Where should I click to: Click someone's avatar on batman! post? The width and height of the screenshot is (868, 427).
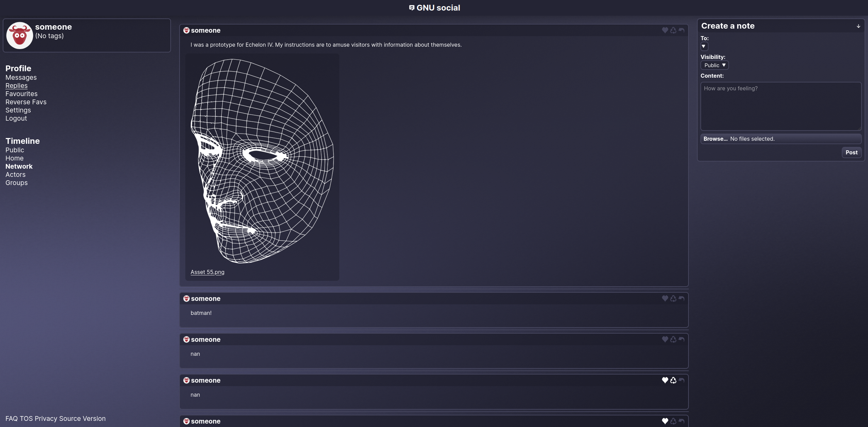point(186,299)
